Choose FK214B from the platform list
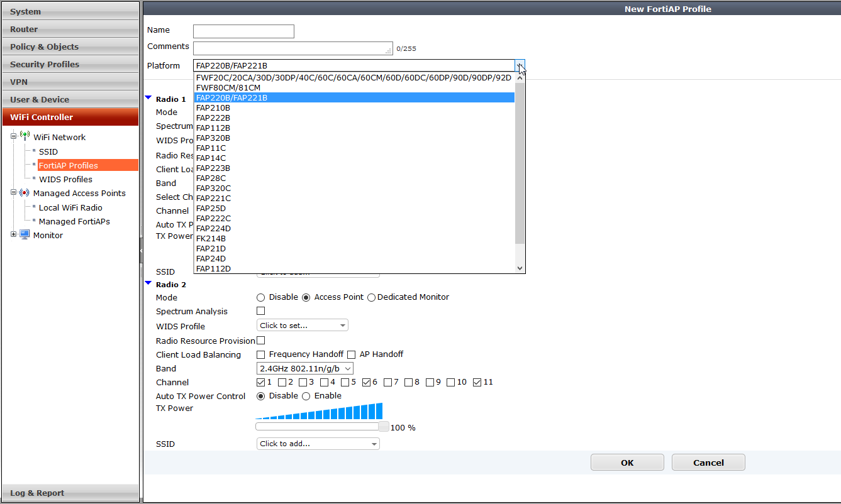This screenshot has height=504, width=841. click(354, 239)
